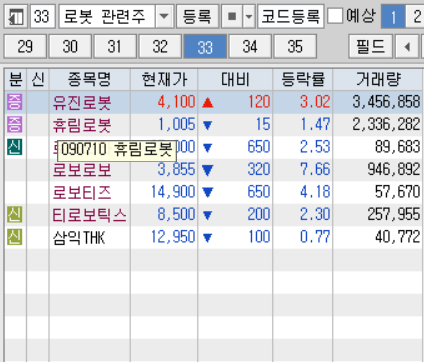Click the square stop icon button
The width and height of the screenshot is (424, 362).
232,16
